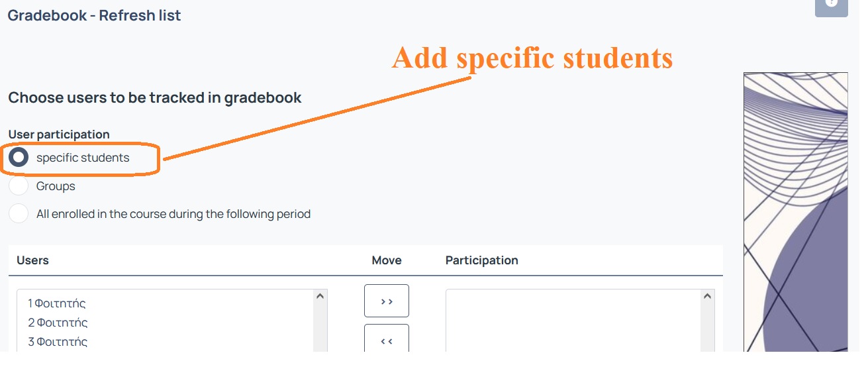This screenshot has height=365, width=868.
Task: Click the Gradebook - Refresh list title
Action: [x=94, y=15]
